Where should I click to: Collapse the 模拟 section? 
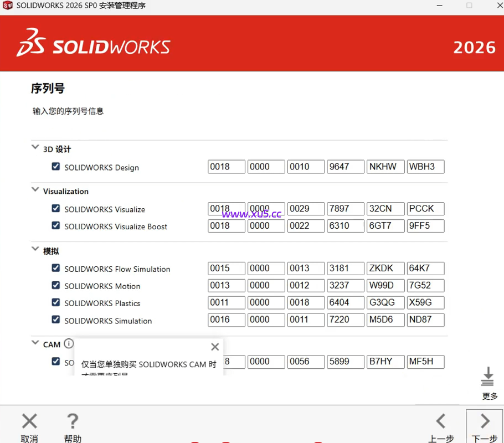tap(35, 250)
